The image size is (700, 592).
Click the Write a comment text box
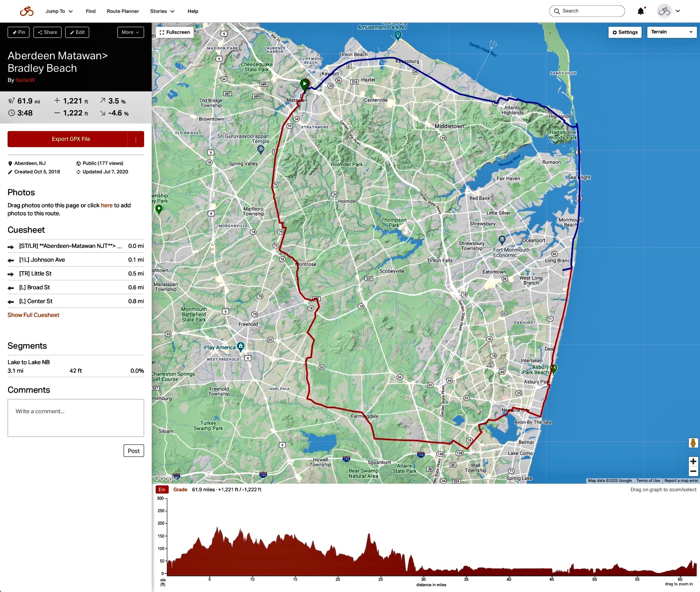(76, 418)
